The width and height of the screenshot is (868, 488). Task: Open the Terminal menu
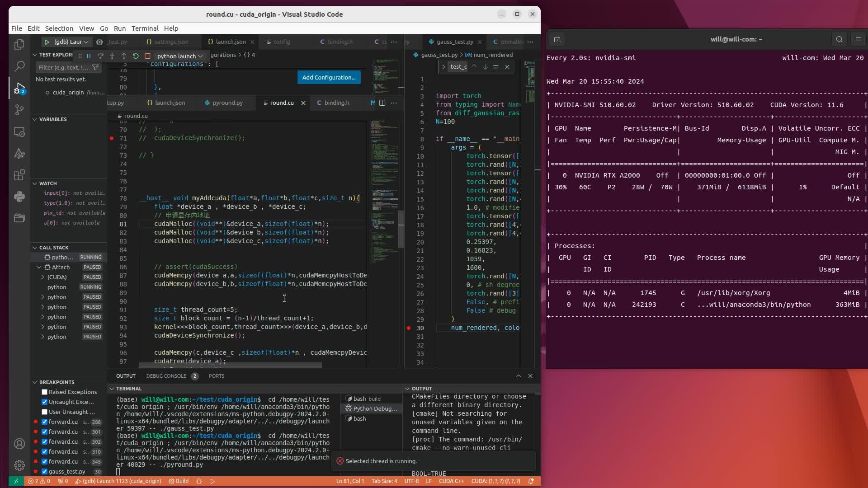pos(145,28)
